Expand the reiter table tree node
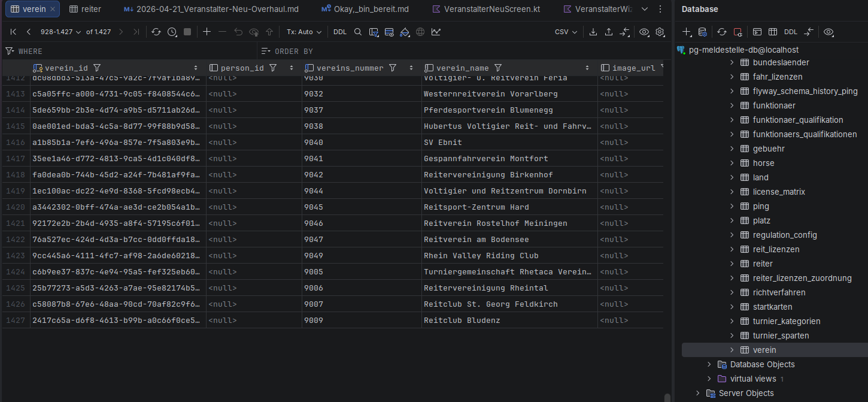Screen dimensions: 868x402 pos(732,264)
